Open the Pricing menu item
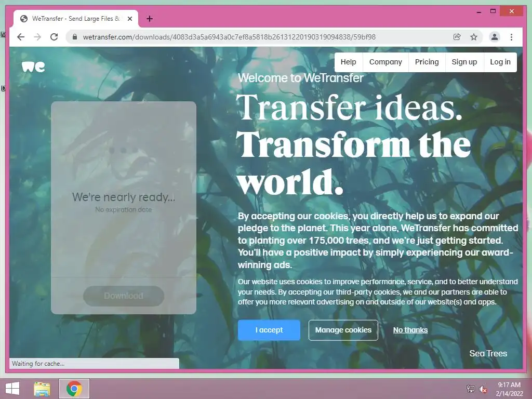The height and width of the screenshot is (399, 532). point(427,62)
